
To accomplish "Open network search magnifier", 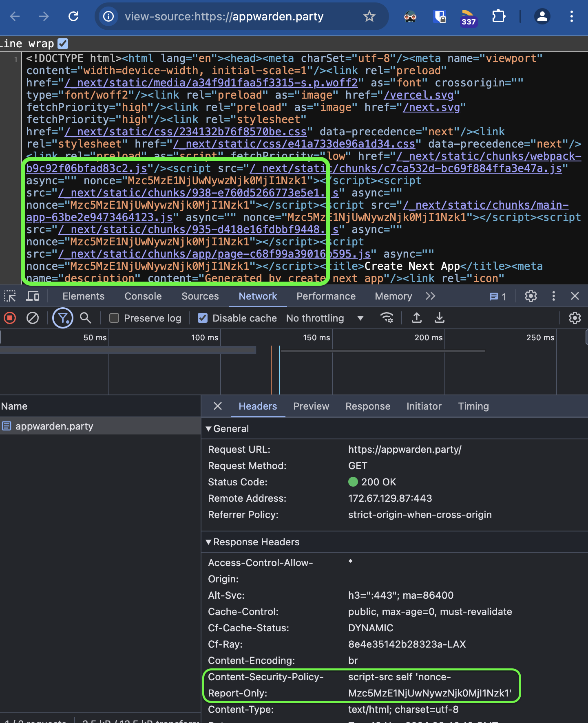I will pyautogui.click(x=85, y=318).
